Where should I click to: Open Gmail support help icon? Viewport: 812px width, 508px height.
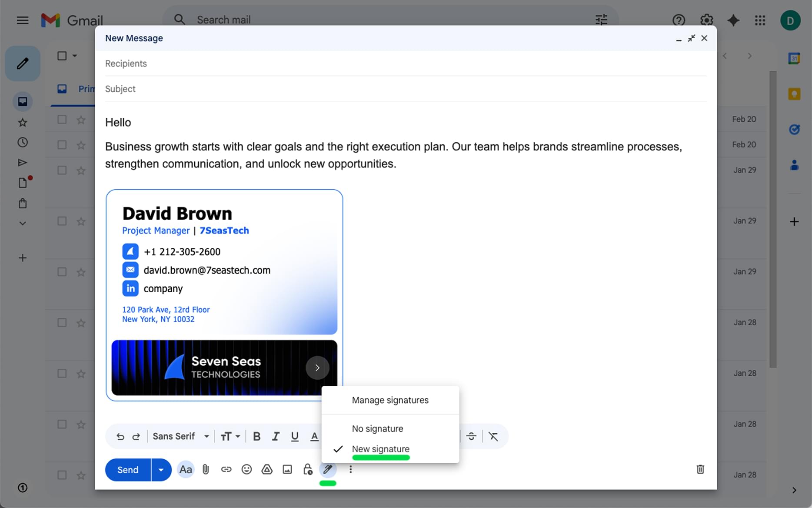(679, 20)
